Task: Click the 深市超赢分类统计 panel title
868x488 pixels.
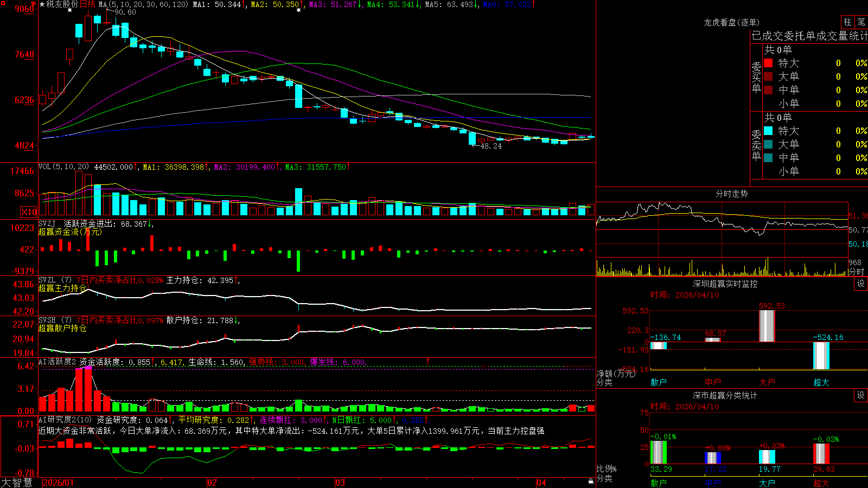Action: point(725,395)
